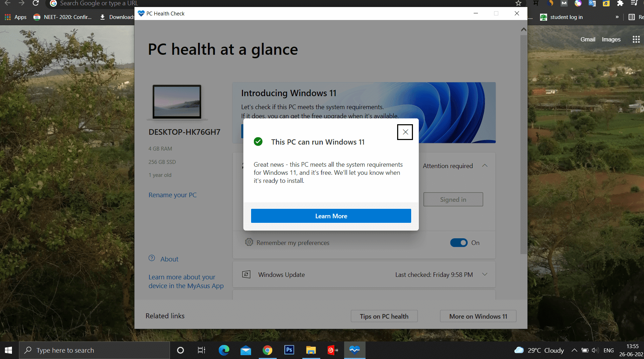Click the red recorder app on taskbar
This screenshot has width=644, height=359.
(x=333, y=350)
